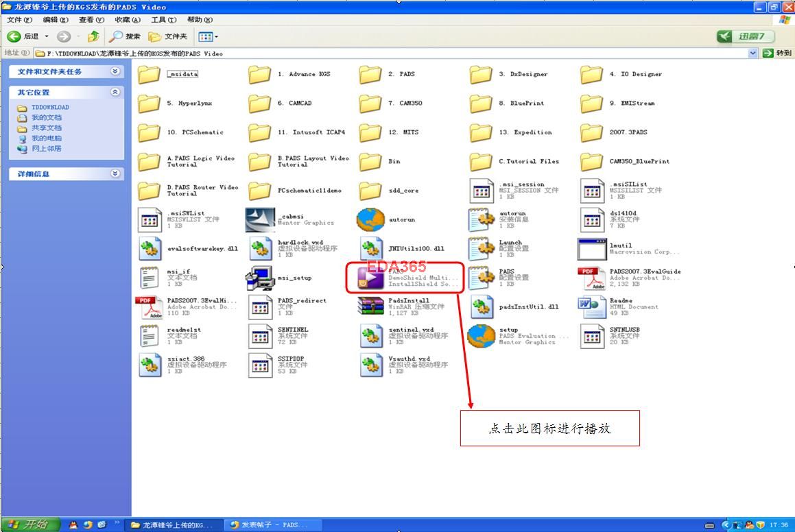Open the 工具(T) menu
Screen dimensions: 795x532
pos(163,20)
